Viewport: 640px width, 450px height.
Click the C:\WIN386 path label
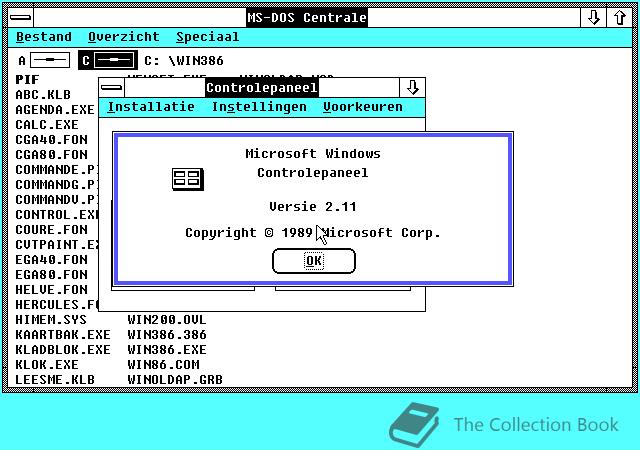tap(184, 61)
